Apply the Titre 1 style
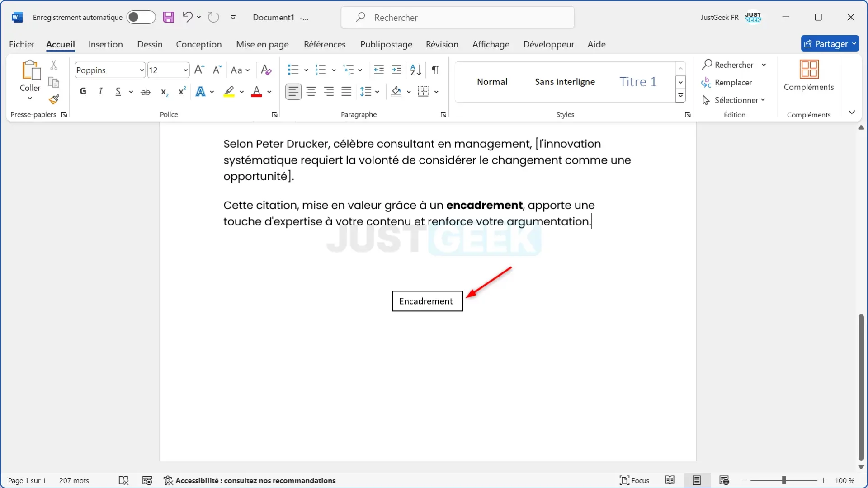This screenshot has width=868, height=488. click(637, 82)
